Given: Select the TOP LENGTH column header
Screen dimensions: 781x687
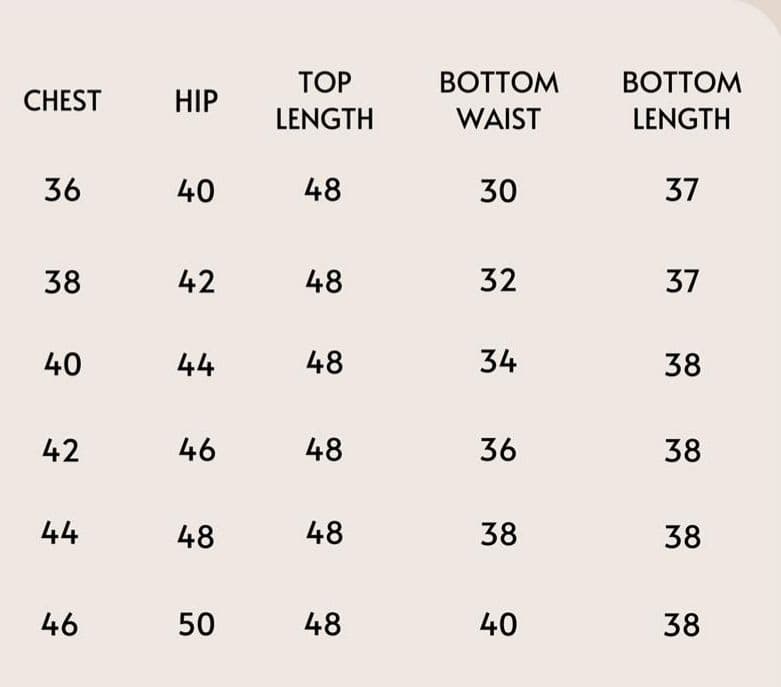Looking at the screenshot, I should tap(324, 101).
